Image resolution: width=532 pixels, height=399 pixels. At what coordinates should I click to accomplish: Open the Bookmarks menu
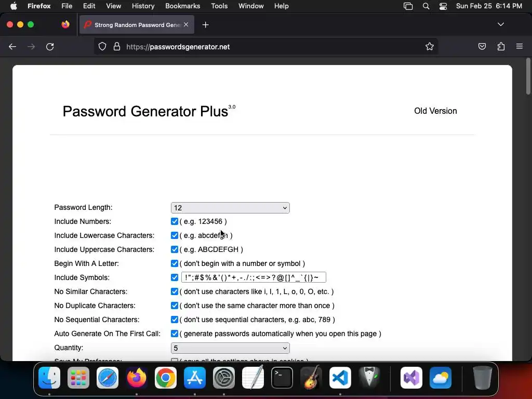pyautogui.click(x=182, y=6)
